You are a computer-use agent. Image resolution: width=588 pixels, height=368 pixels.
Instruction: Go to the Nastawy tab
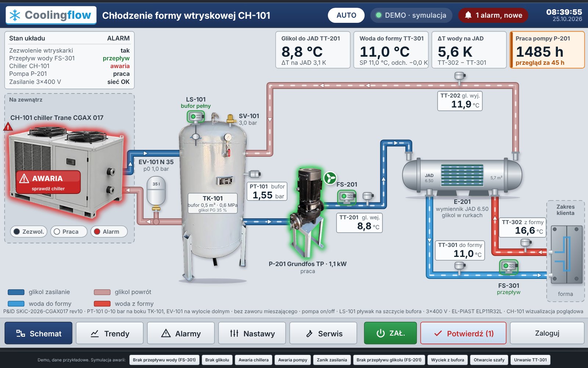252,333
